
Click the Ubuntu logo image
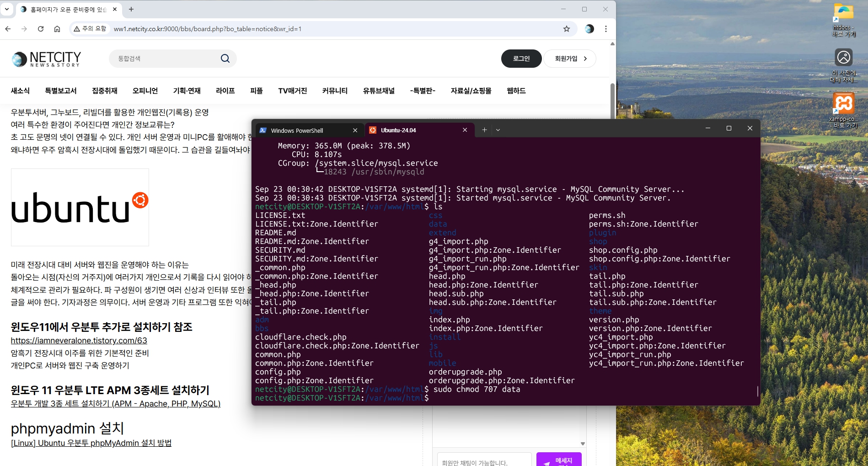pos(80,207)
